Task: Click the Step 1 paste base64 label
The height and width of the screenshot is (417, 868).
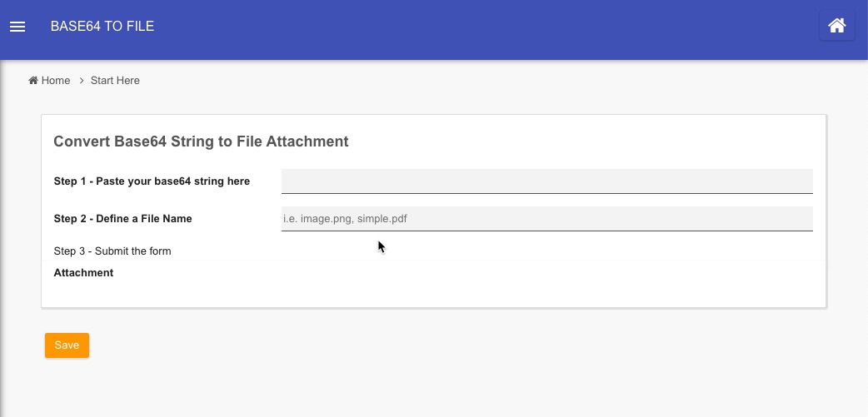Action: (152, 181)
